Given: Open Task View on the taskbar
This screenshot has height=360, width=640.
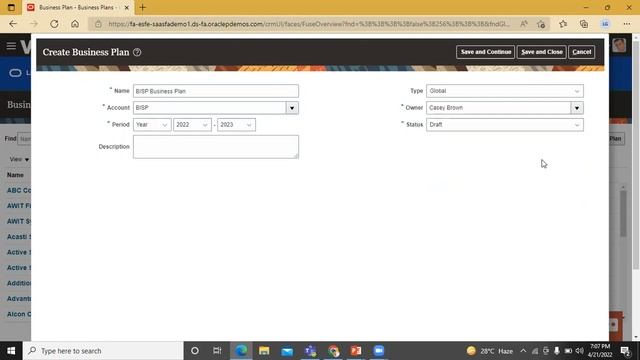Looking at the screenshot, I should point(217,351).
